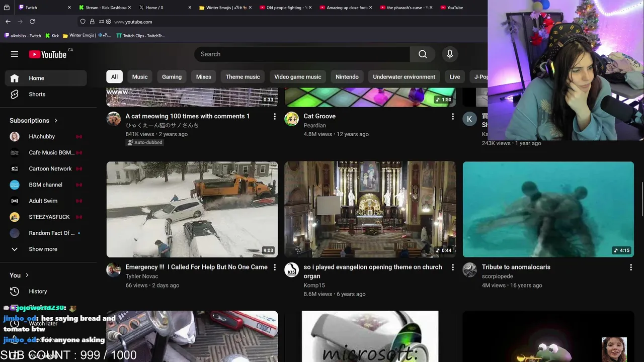Open the aikobliss - Twitch bookmark

(x=23, y=36)
